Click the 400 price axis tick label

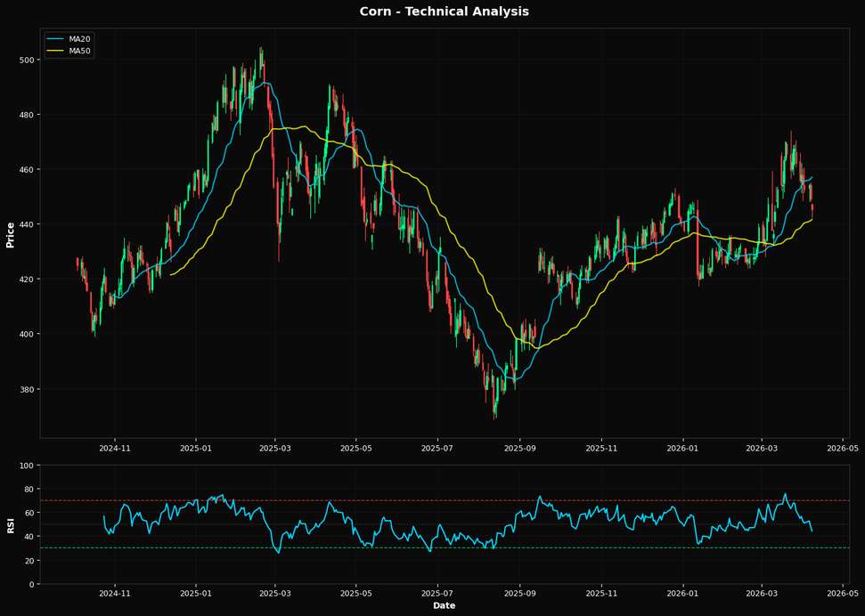tap(29, 334)
